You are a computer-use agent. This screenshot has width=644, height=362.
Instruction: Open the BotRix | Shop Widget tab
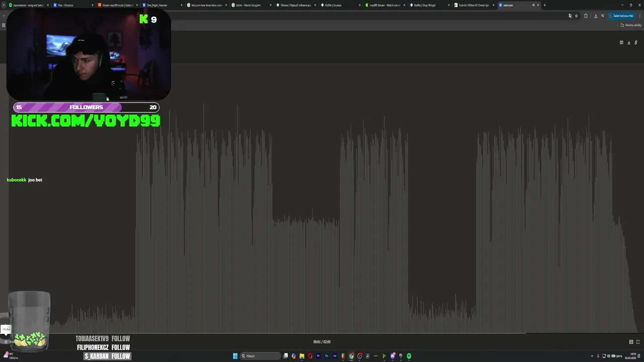(x=429, y=5)
